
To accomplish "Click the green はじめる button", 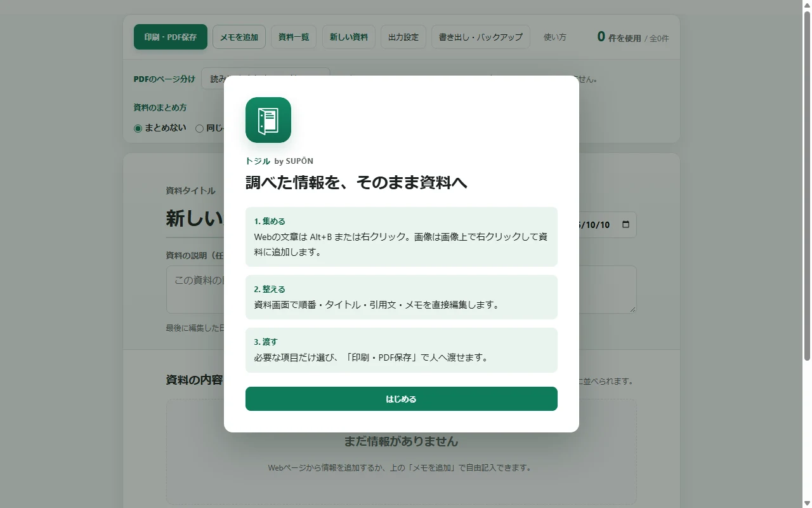I will (401, 399).
